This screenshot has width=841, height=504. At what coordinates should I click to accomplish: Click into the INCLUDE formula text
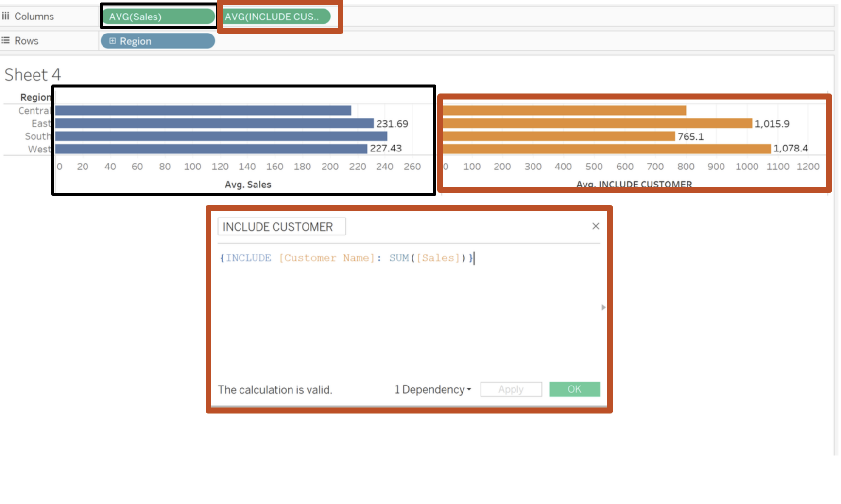tap(346, 258)
